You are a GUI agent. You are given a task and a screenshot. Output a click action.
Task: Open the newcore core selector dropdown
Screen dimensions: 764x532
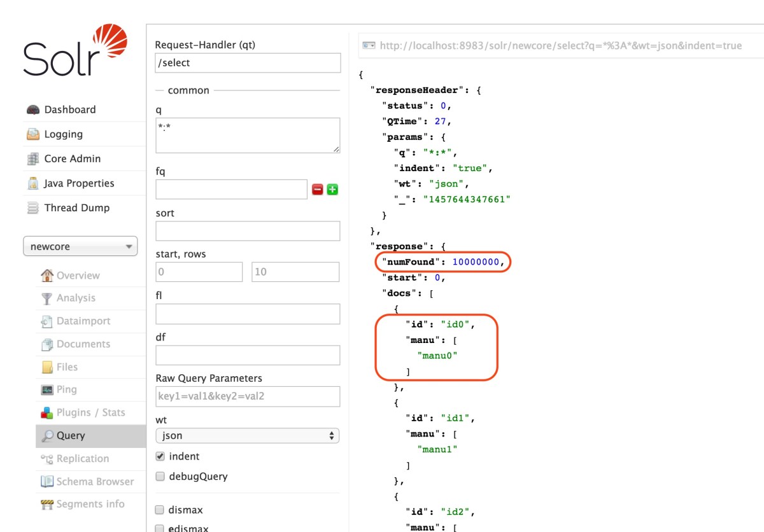tap(80, 247)
